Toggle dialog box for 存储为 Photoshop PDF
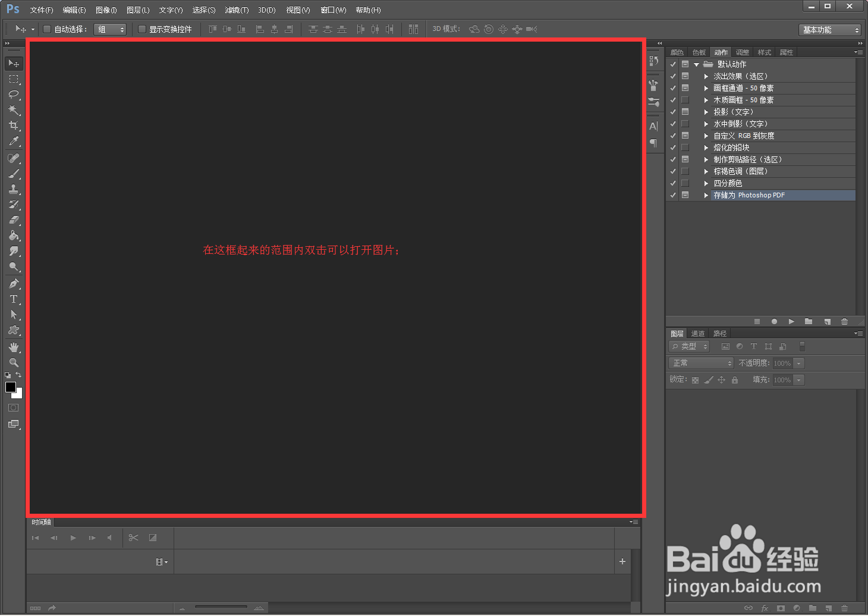The image size is (868, 616). point(685,195)
